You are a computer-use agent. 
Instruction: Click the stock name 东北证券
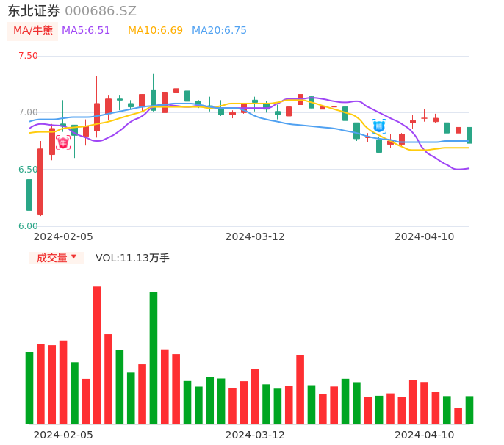tap(34, 11)
